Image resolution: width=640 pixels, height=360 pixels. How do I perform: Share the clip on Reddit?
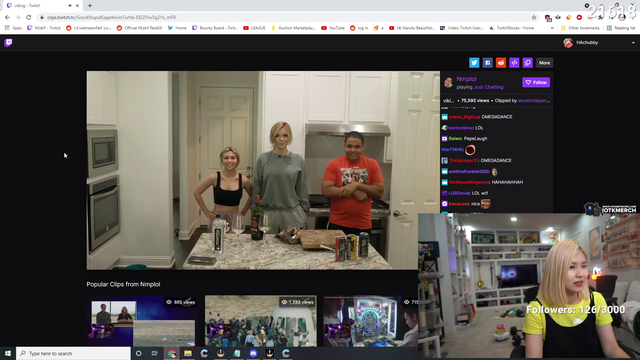point(501,63)
